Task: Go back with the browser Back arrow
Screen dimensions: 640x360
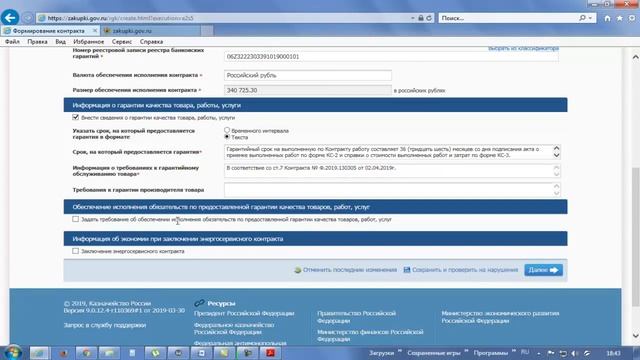Action: (10, 18)
